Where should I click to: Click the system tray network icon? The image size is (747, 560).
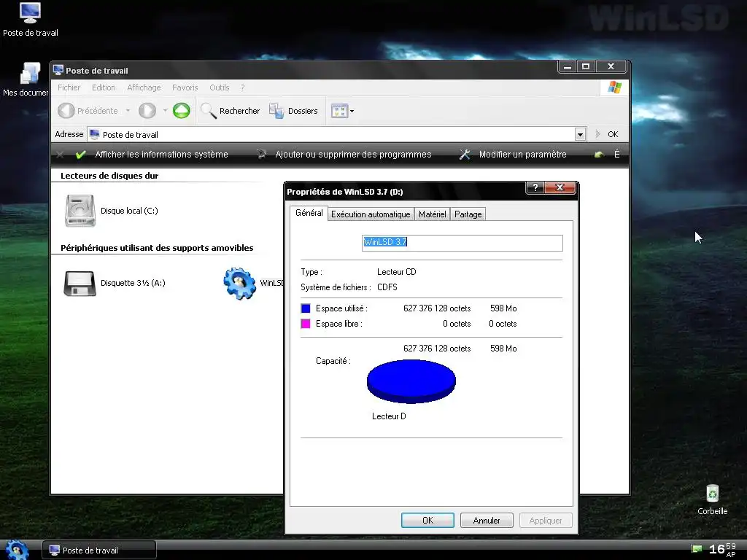click(697, 549)
